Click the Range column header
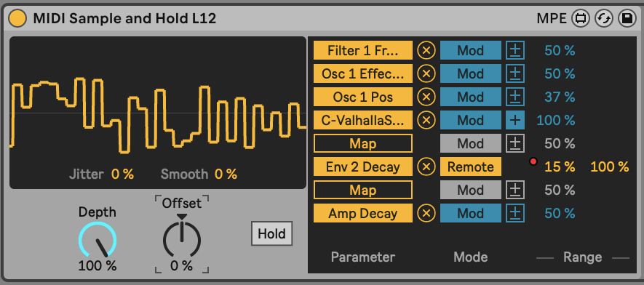Image resolution: width=644 pixels, height=285 pixels. [x=582, y=257]
